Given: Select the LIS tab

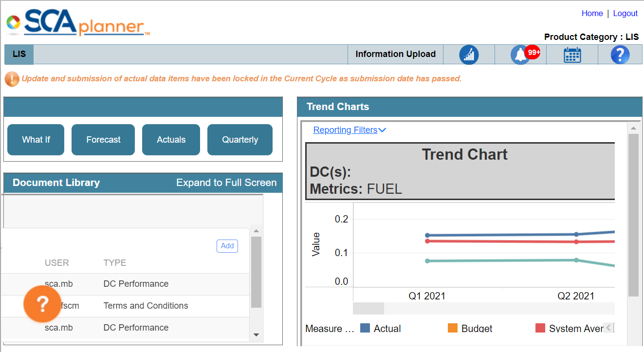Looking at the screenshot, I should point(19,54).
